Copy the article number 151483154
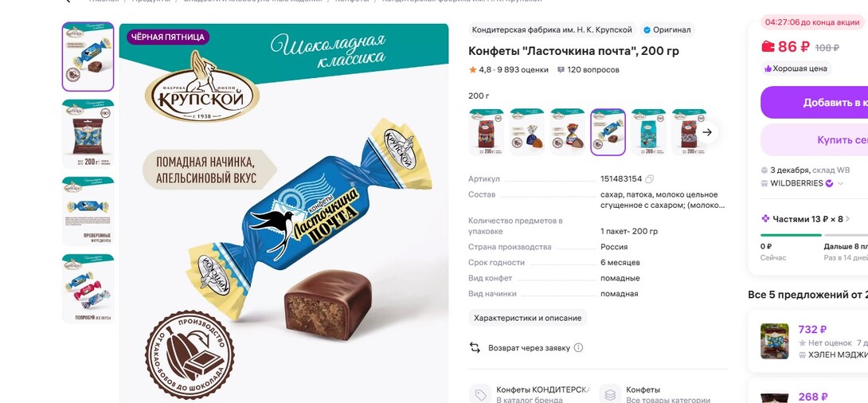The image size is (868, 403). point(649,179)
